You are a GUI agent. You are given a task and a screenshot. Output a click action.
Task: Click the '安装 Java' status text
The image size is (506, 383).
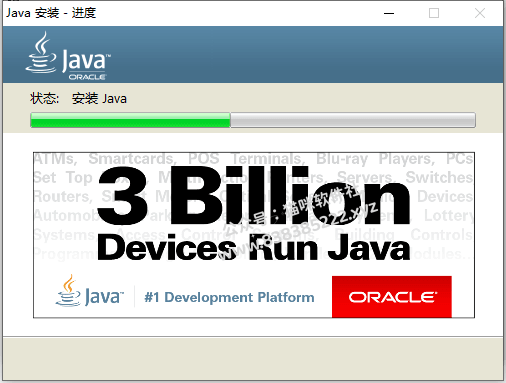[99, 99]
